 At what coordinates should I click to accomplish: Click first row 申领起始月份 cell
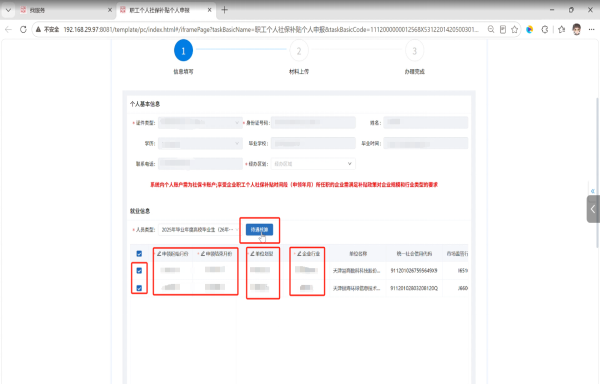(170, 270)
